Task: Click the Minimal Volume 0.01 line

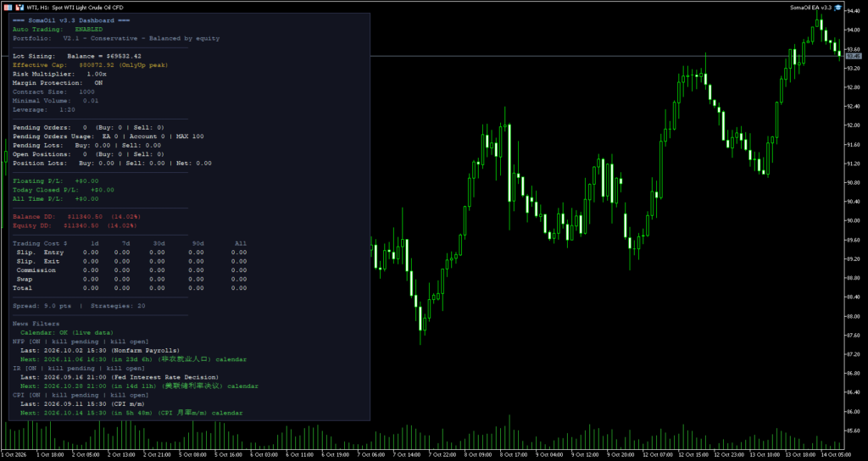Action: [56, 101]
